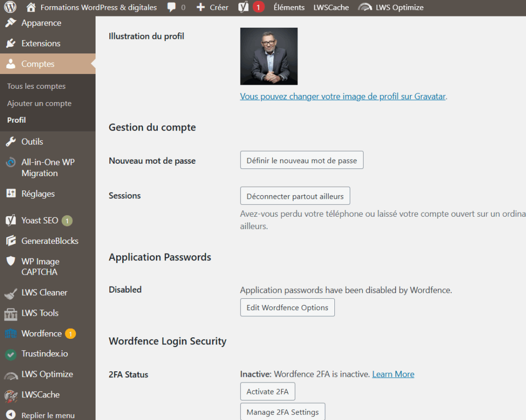Screen dimensions: 526x420
Task: Click the All-in-One WP Migration icon
Action: (11, 163)
